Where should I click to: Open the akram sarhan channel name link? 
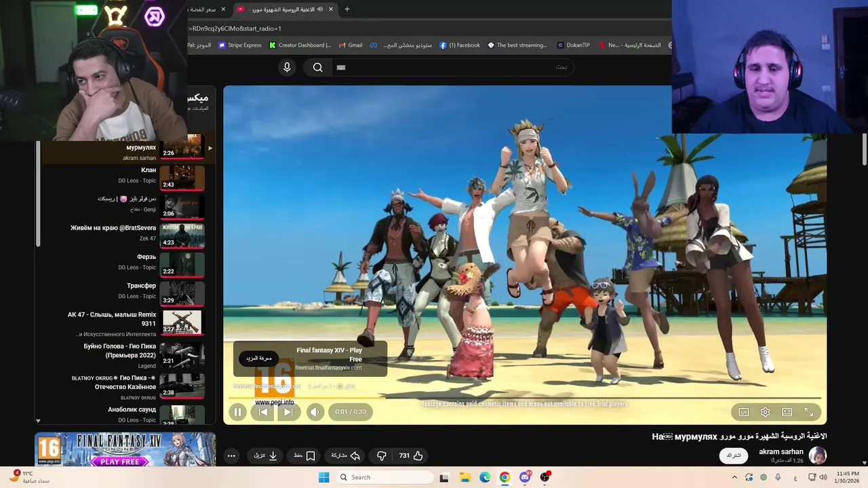[781, 451]
